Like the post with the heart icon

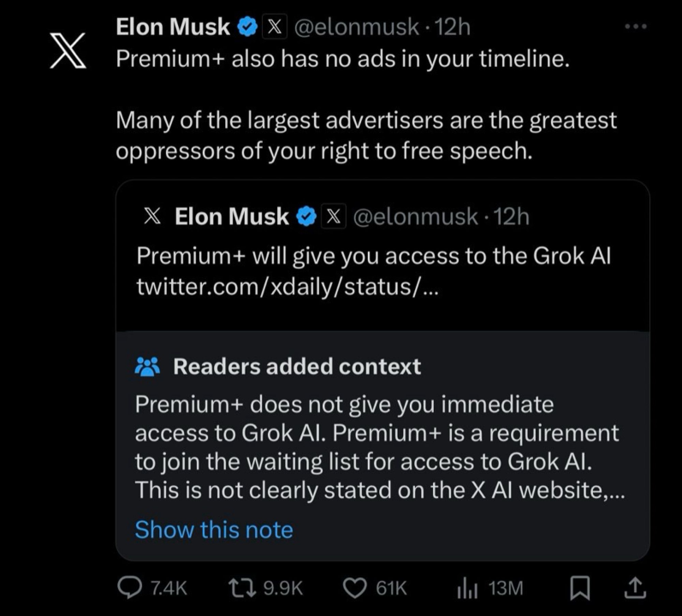353,588
